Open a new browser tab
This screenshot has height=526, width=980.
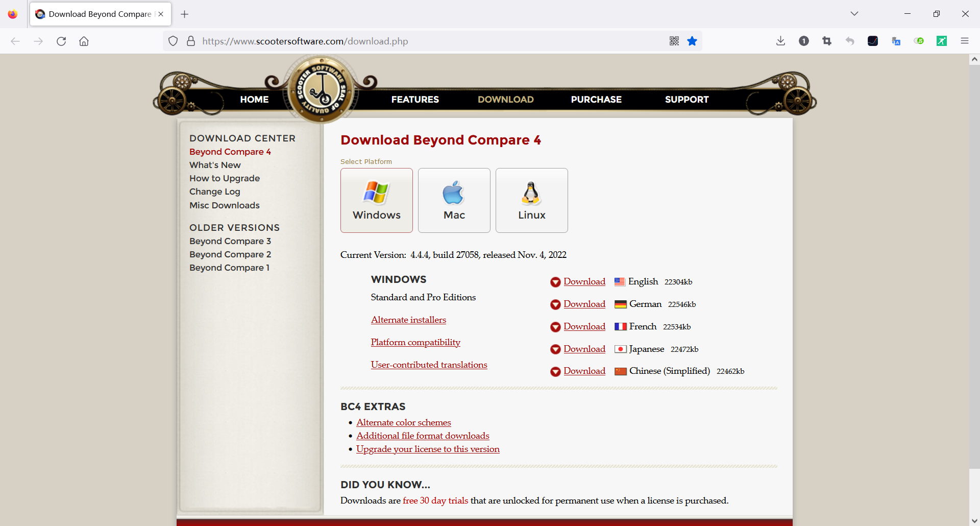click(185, 14)
